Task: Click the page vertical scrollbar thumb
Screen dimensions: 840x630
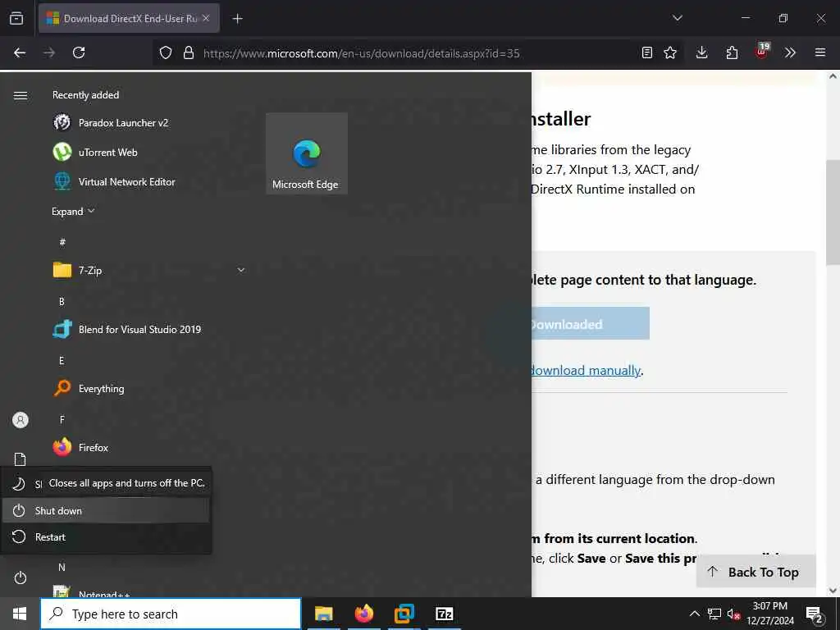Action: point(833,212)
